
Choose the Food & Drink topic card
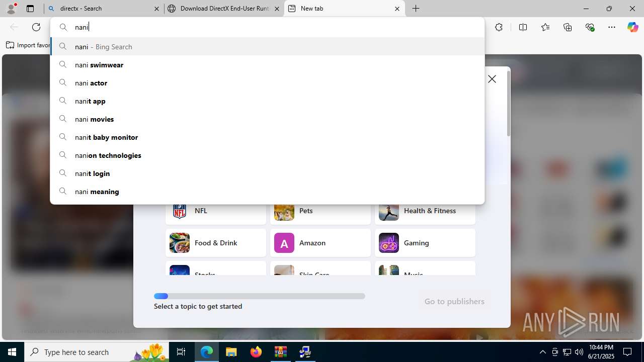coord(216,243)
